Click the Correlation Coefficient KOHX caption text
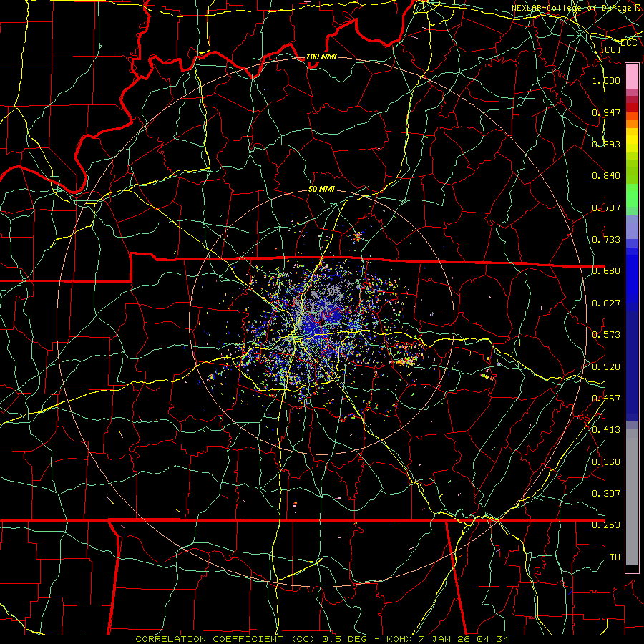Viewport: 644px width, 644px height. coord(321,639)
